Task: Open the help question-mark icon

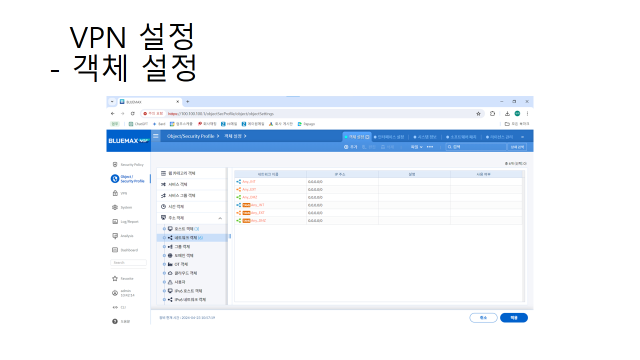Action: click(x=115, y=321)
